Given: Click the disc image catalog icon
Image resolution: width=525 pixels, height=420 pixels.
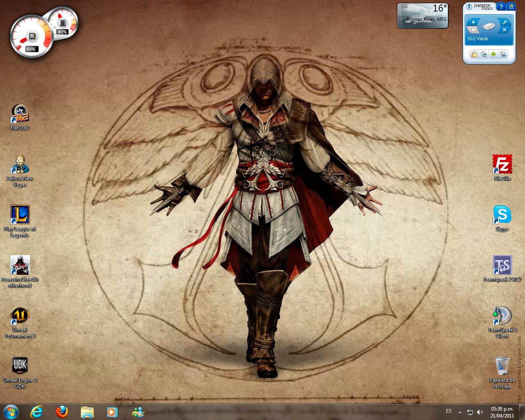Looking at the screenshot, I should coord(484,54).
